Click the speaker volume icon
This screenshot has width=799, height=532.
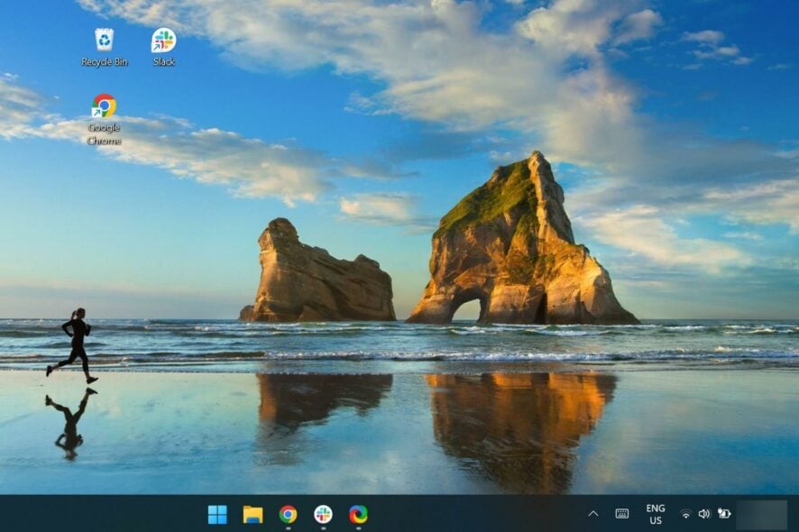pyautogui.click(x=704, y=514)
